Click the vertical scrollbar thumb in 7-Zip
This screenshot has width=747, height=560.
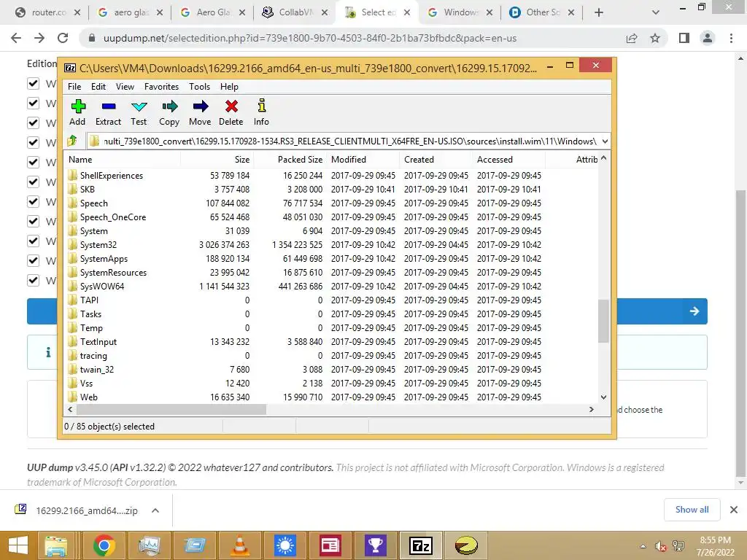[603, 321]
